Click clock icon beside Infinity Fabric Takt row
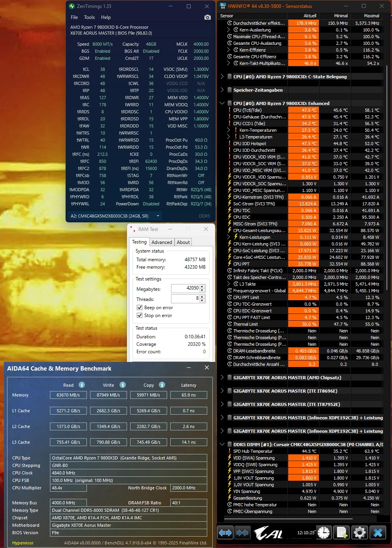Image resolution: width=392 pixels, height=548 pixels. (x=230, y=271)
